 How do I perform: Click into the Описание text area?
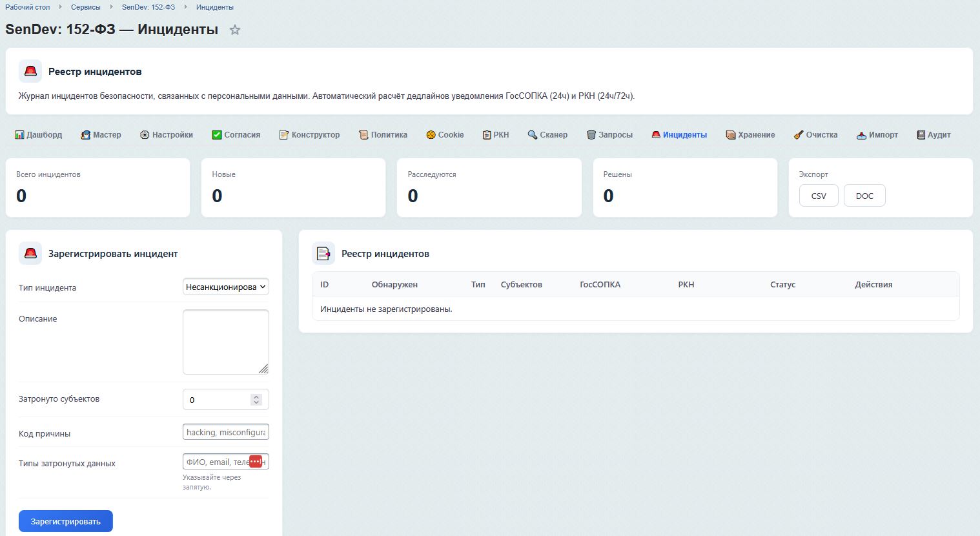225,342
